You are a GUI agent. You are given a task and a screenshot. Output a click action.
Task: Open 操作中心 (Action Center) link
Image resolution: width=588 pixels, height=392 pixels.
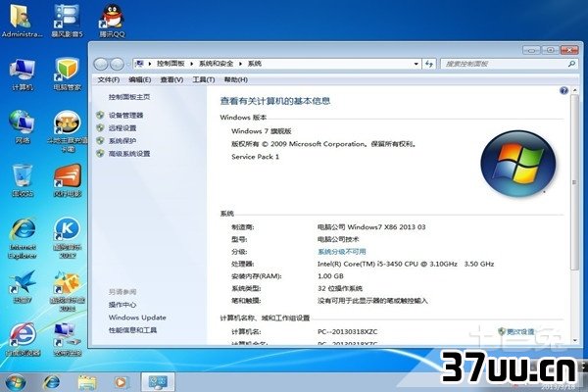point(122,305)
